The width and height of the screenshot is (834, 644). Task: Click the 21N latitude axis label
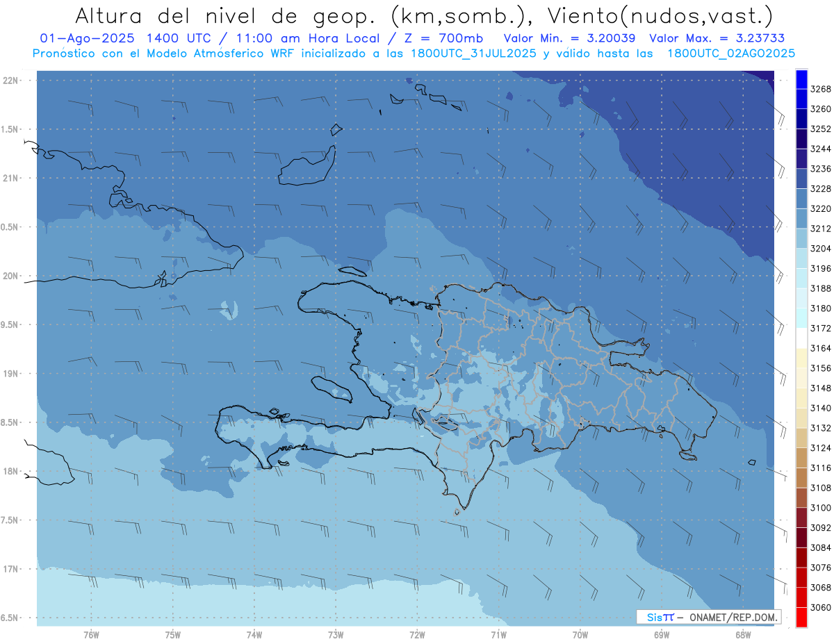10,178
